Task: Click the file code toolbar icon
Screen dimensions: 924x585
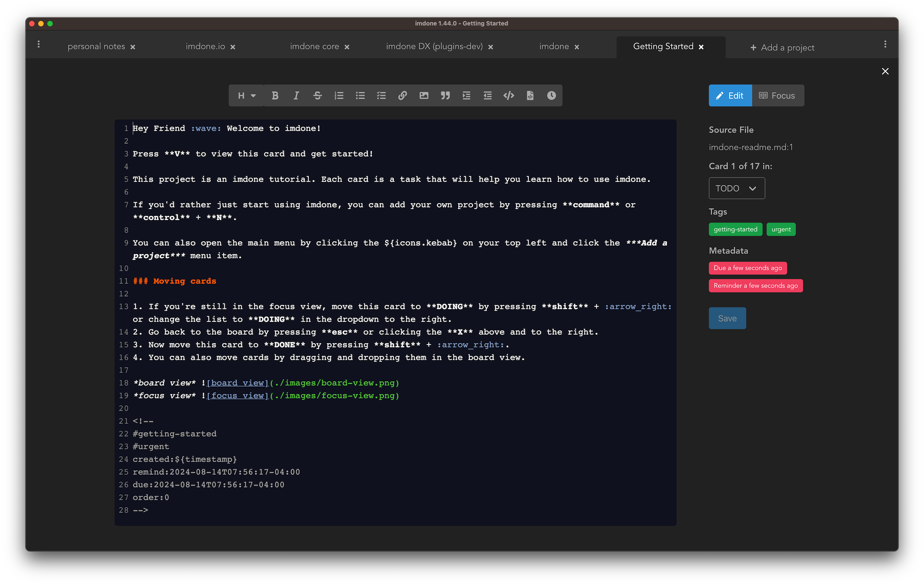Action: 530,95
